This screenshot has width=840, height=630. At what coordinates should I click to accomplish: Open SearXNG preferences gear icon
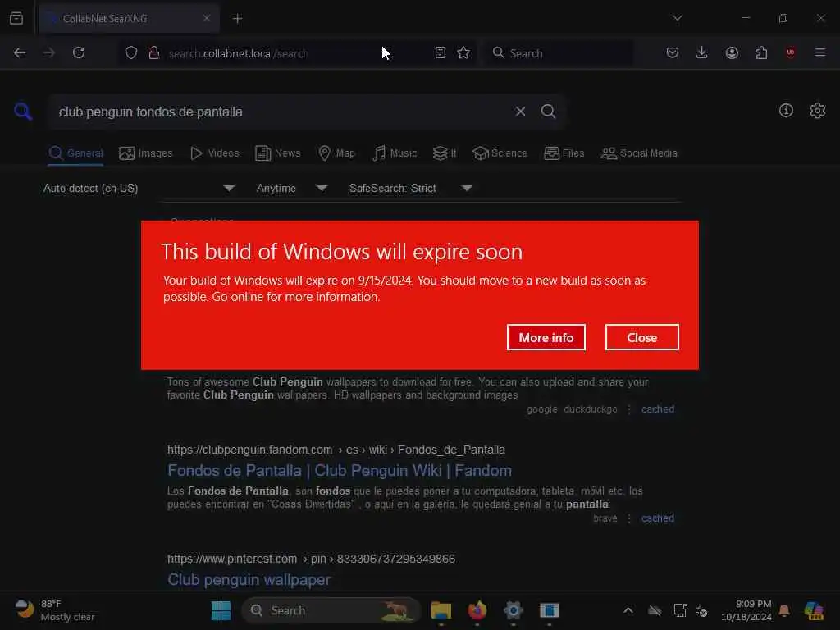point(817,111)
